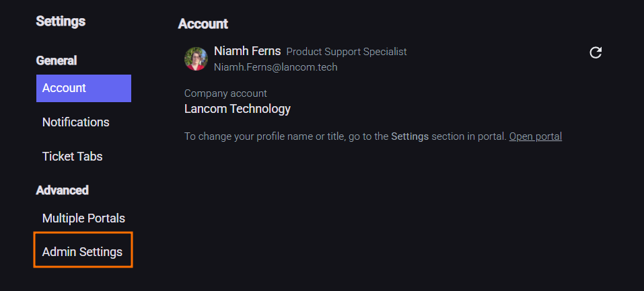Click the General section header
Viewport: 644px width, 291px height.
(57, 60)
